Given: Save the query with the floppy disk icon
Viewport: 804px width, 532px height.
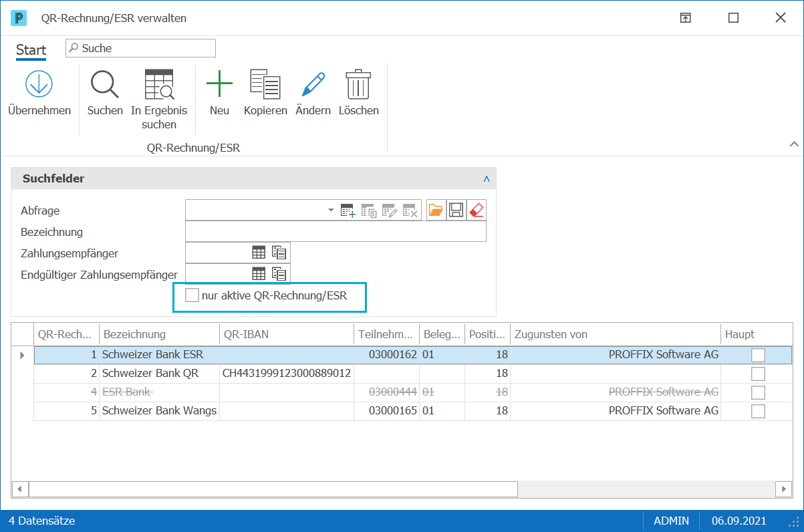Looking at the screenshot, I should (456, 211).
